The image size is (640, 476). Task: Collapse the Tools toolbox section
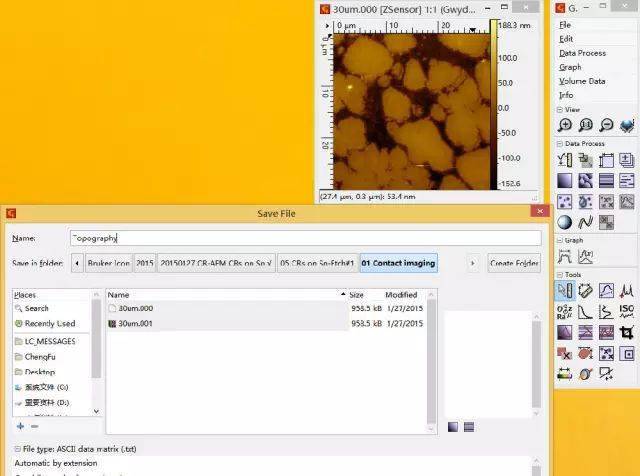[560, 275]
